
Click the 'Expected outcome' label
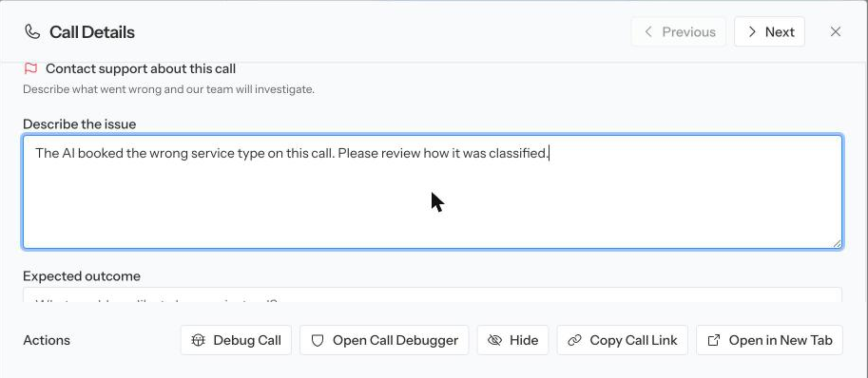pos(82,276)
